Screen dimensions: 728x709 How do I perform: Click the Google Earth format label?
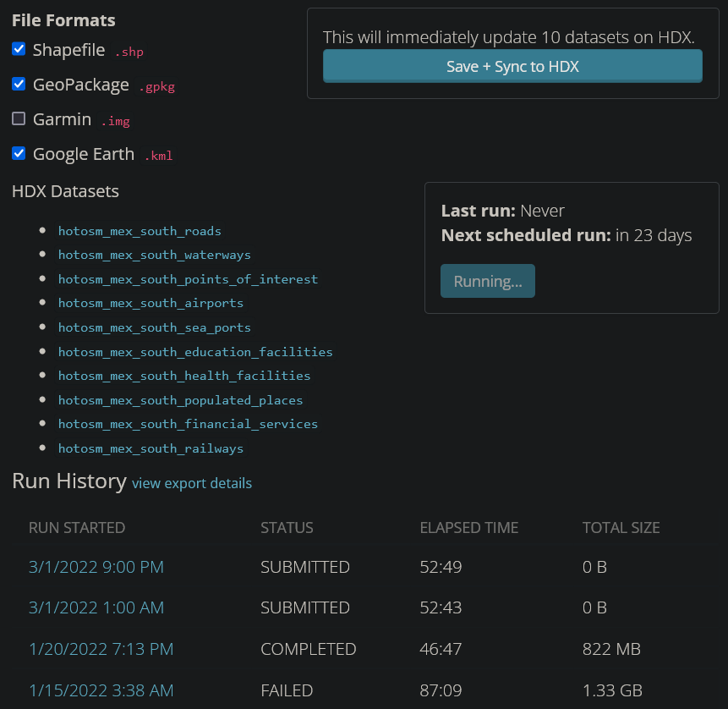84,154
